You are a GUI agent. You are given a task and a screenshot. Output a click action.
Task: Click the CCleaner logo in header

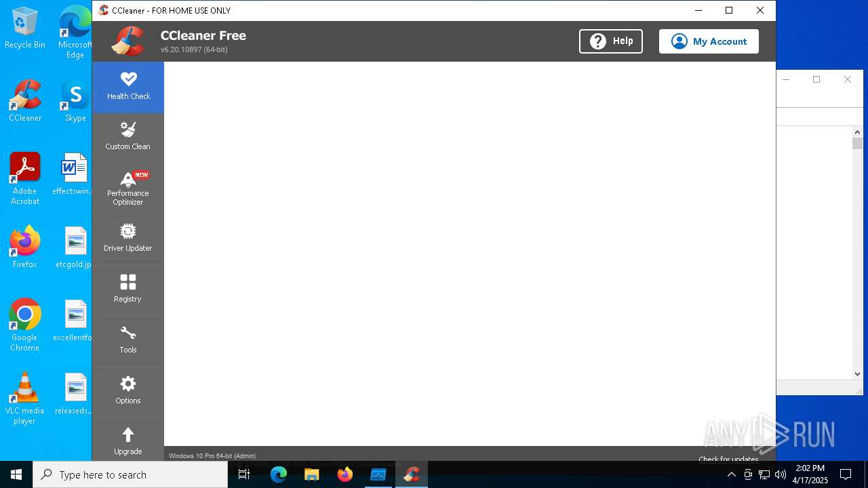pyautogui.click(x=127, y=41)
